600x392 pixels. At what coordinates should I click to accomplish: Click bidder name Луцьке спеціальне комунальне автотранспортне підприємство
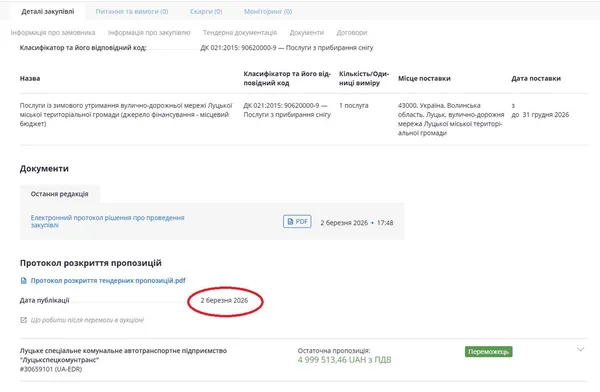click(x=123, y=355)
